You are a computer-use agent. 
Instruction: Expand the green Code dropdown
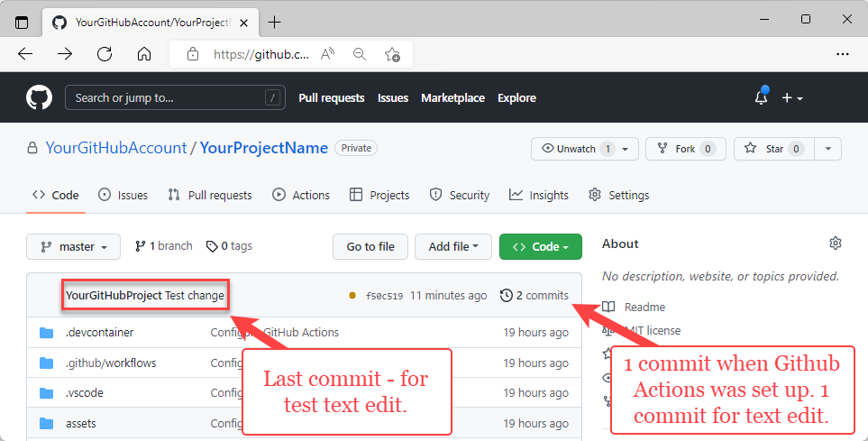tap(540, 246)
